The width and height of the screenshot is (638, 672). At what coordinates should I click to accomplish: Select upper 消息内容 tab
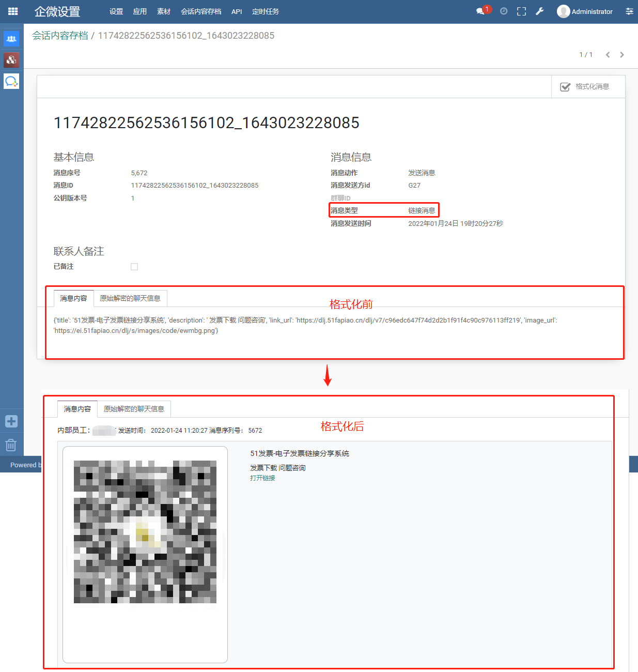pyautogui.click(x=73, y=298)
